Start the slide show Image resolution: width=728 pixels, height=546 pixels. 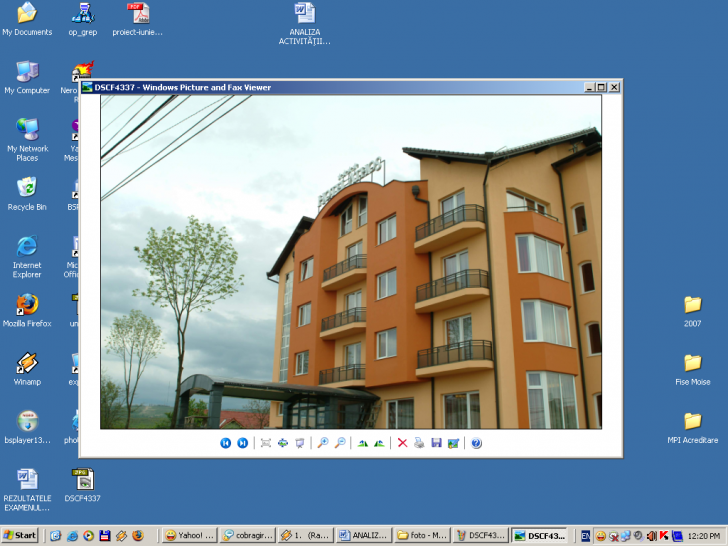pos(300,443)
